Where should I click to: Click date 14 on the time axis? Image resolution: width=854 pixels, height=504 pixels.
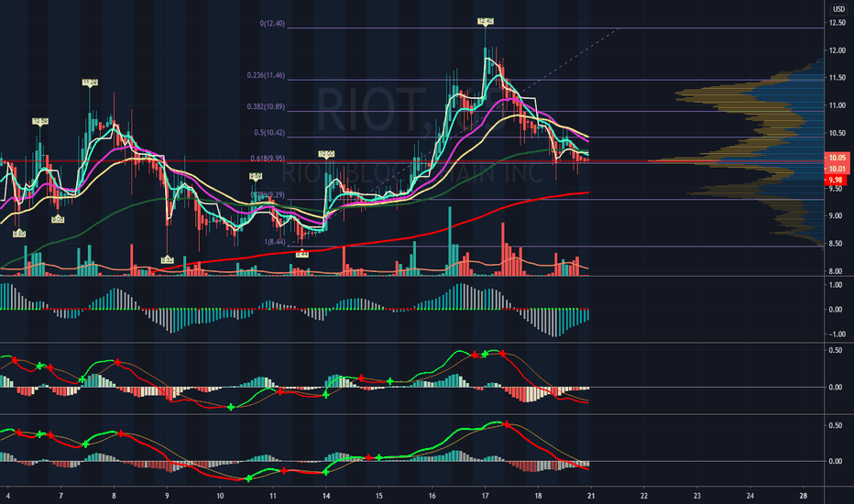pos(326,496)
